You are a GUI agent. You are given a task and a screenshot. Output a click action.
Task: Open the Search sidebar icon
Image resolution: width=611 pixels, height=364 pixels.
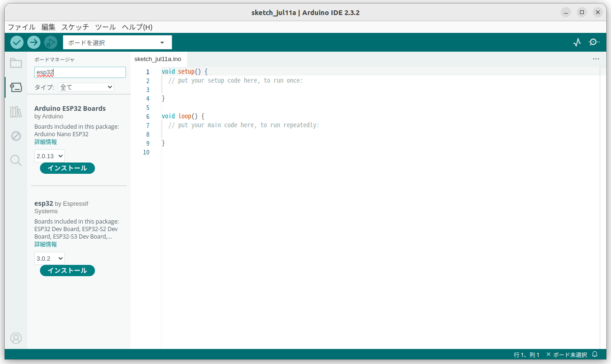pos(16,160)
